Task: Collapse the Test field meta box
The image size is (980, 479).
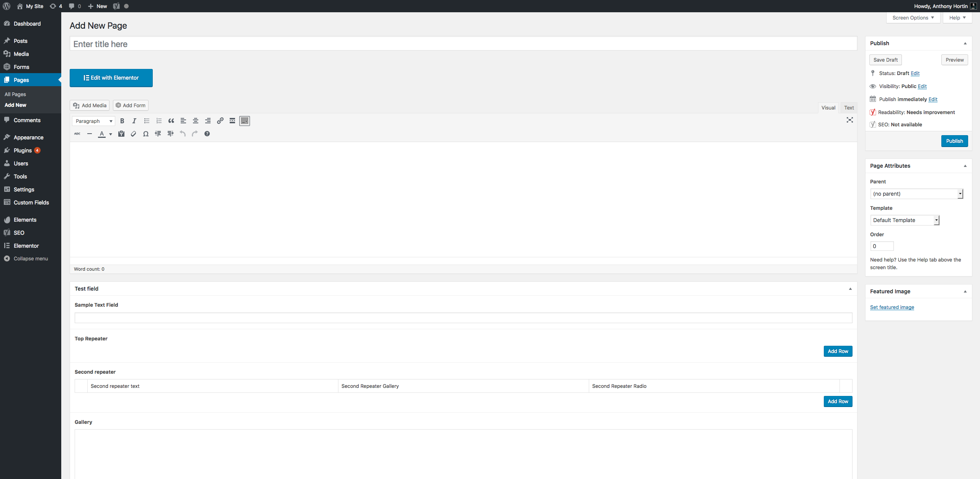Action: pyautogui.click(x=850, y=288)
